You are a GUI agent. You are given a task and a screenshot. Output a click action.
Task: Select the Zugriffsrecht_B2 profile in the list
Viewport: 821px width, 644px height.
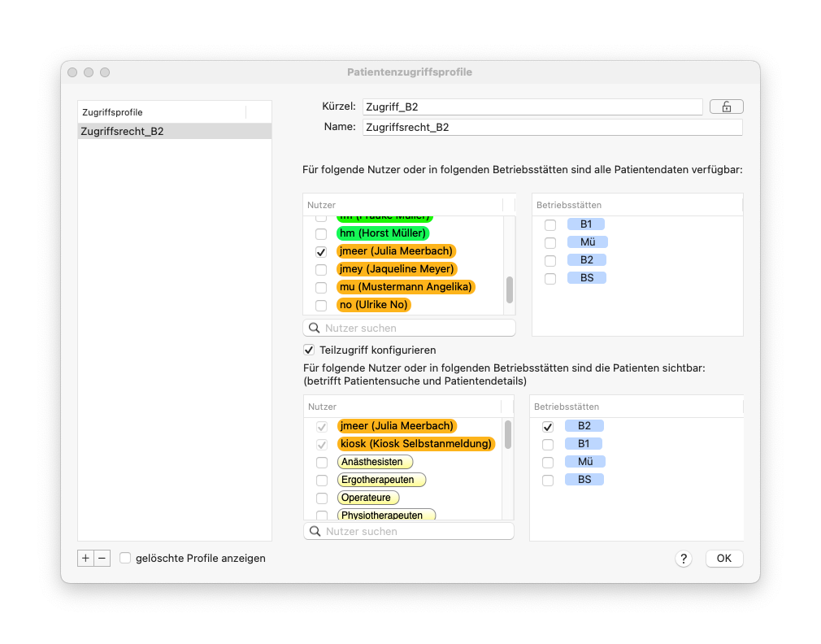click(x=174, y=132)
